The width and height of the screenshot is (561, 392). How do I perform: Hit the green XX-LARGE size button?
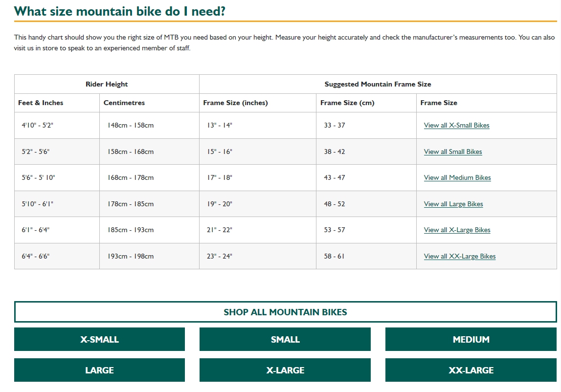pos(471,370)
